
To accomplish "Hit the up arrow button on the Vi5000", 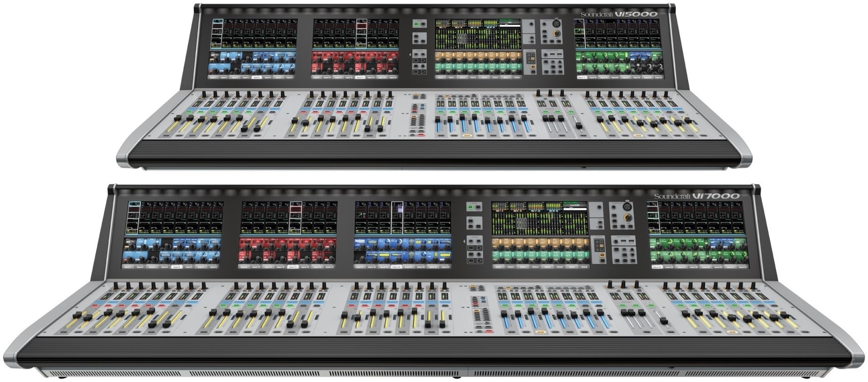I will coord(560,62).
